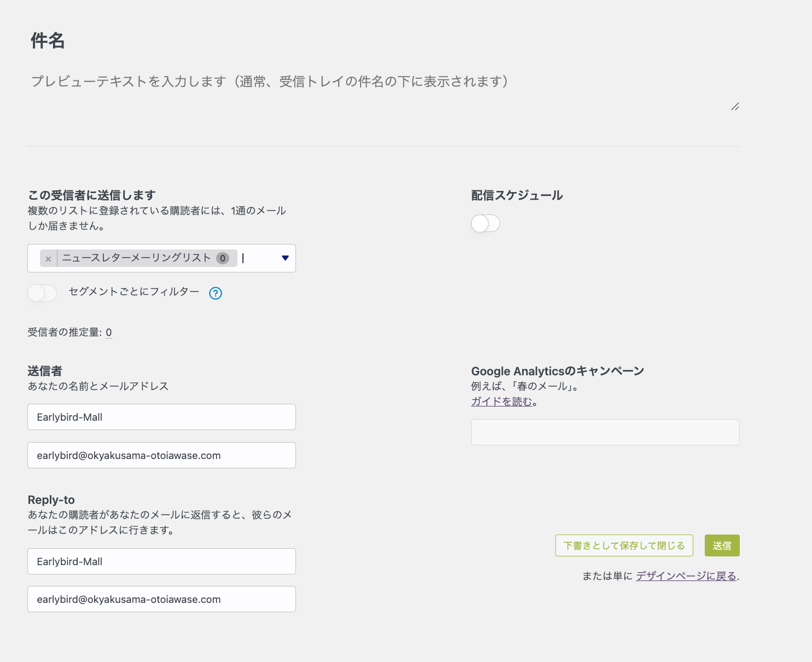This screenshot has width=812, height=662.
Task: Click the 下書きとして保存して閉じる button
Action: coord(624,545)
